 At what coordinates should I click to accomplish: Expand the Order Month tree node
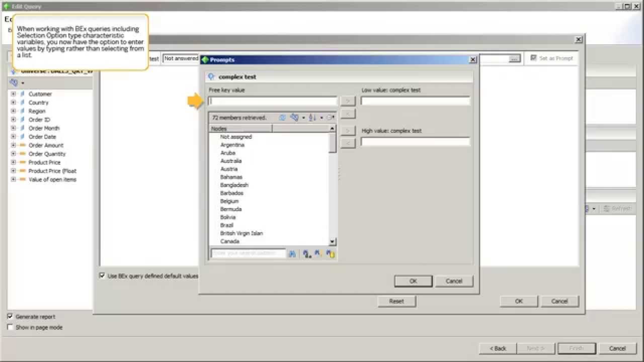click(13, 128)
